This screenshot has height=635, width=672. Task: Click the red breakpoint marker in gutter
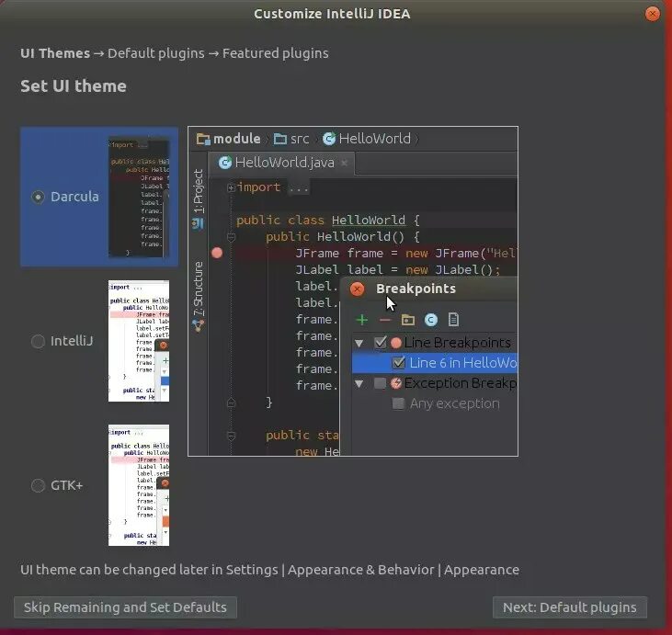click(x=217, y=253)
